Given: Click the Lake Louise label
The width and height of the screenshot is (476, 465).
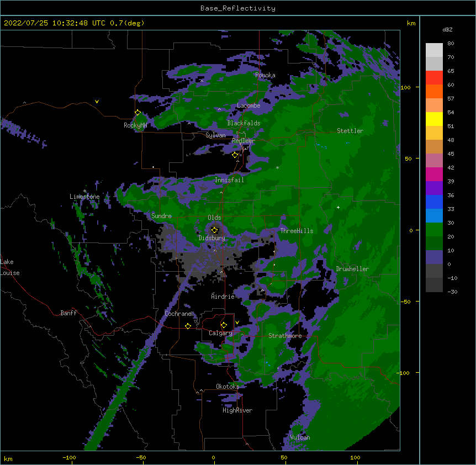Looking at the screenshot, I should pyautogui.click(x=10, y=267).
